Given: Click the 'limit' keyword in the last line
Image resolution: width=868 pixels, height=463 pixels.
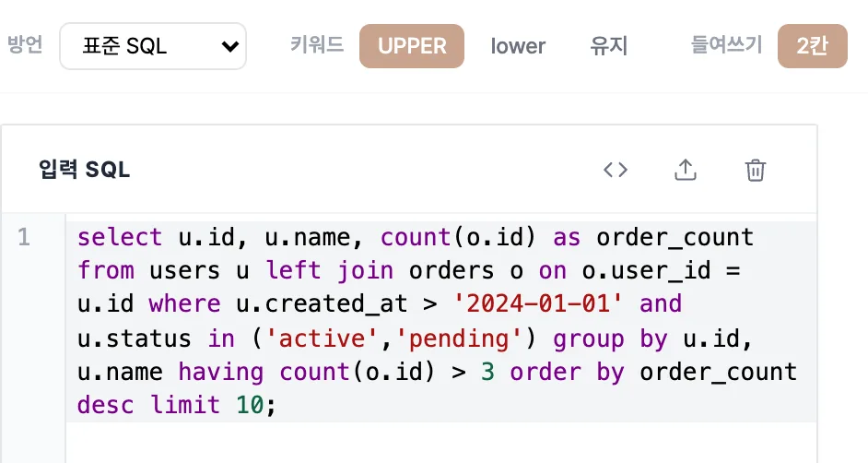Looking at the screenshot, I should click(185, 405).
